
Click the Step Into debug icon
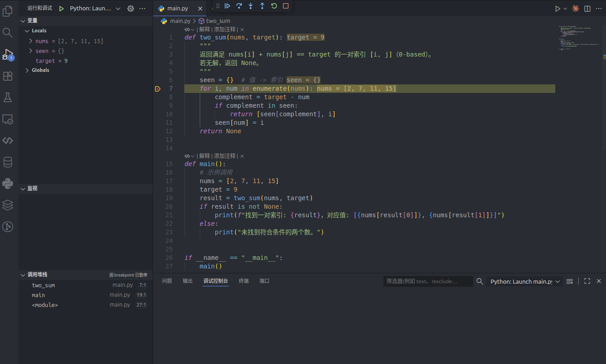click(x=251, y=6)
